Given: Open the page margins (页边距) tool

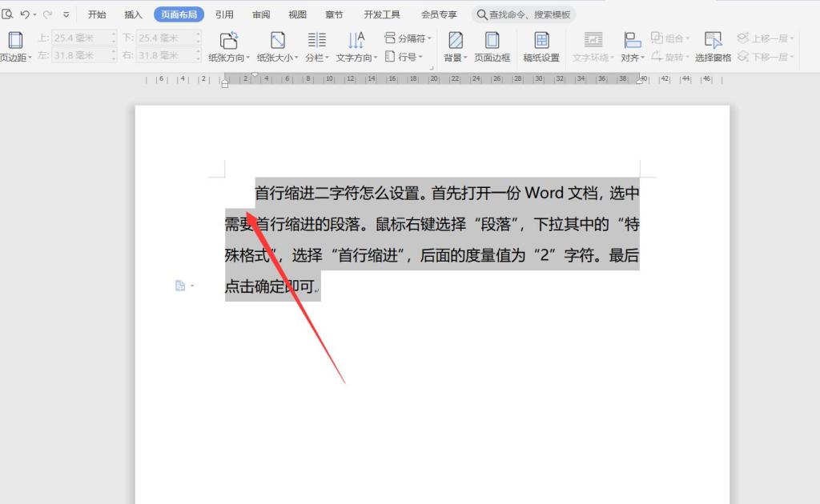Looking at the screenshot, I should point(15,46).
